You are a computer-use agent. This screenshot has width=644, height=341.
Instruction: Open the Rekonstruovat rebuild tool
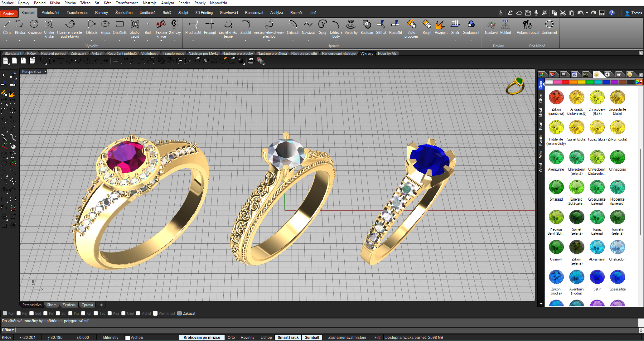coord(528,27)
